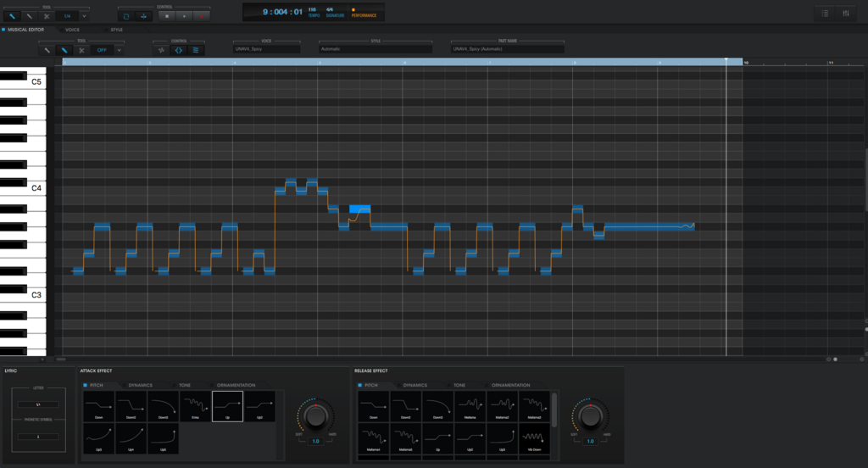
Task: Toggle the Performance indicator
Action: 364,13
